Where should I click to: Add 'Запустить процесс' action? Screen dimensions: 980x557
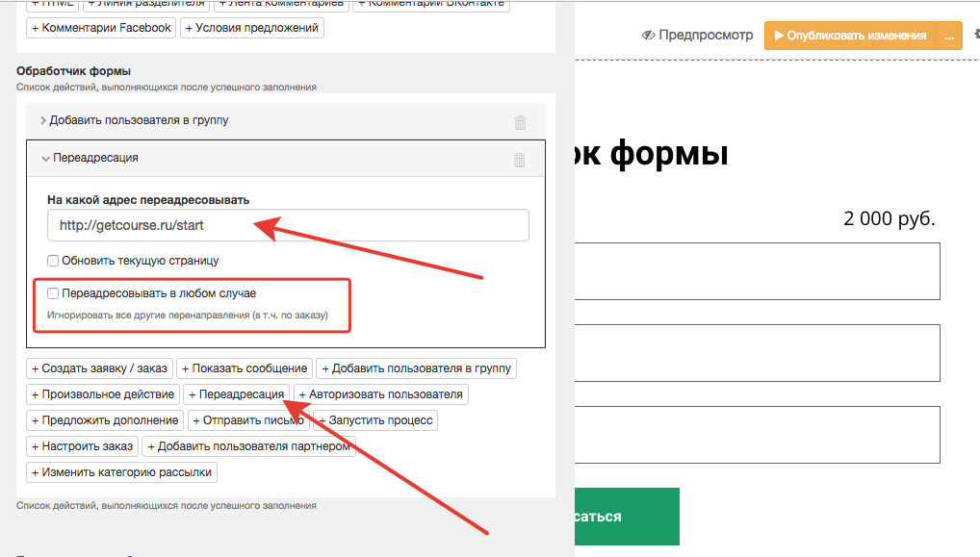point(375,420)
